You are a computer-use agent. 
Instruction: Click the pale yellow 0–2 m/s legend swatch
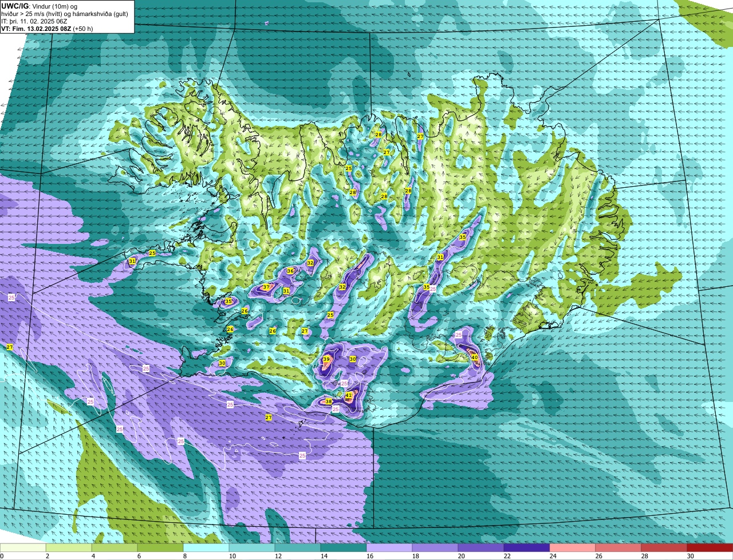click(x=23, y=548)
